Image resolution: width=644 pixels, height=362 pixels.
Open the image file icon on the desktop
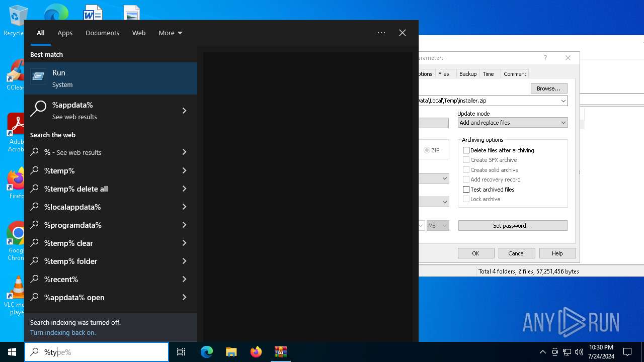[132, 13]
